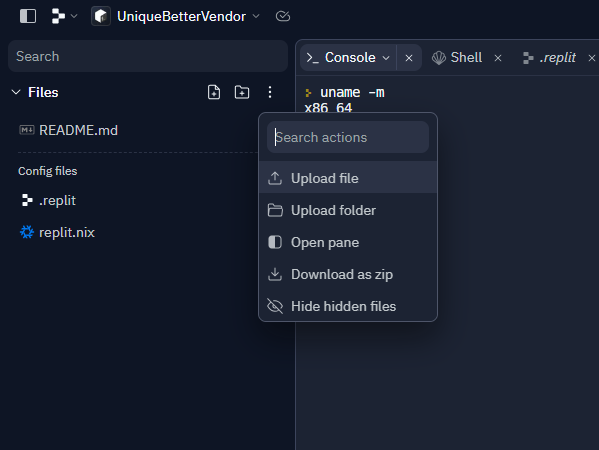Select Open pane option
This screenshot has width=599, height=450.
(348, 242)
